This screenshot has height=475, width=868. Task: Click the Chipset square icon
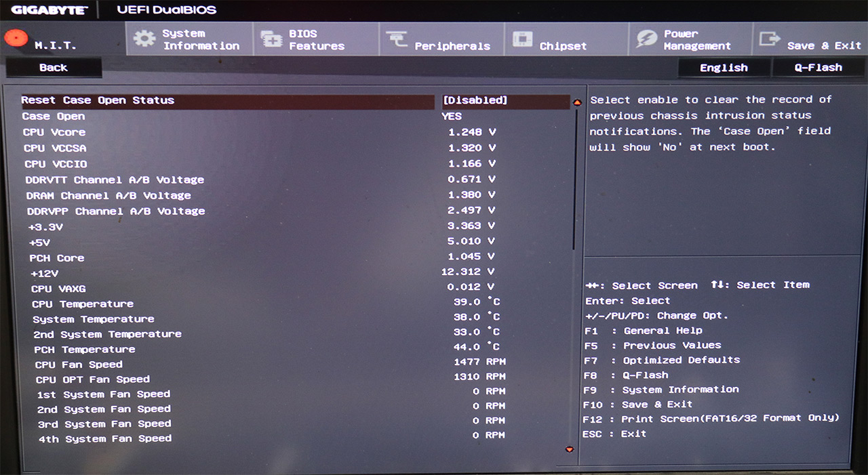point(522,39)
